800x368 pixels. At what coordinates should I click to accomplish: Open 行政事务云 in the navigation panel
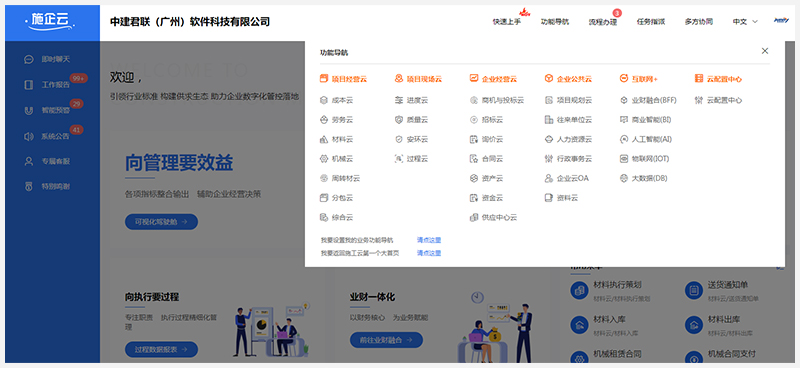point(568,159)
